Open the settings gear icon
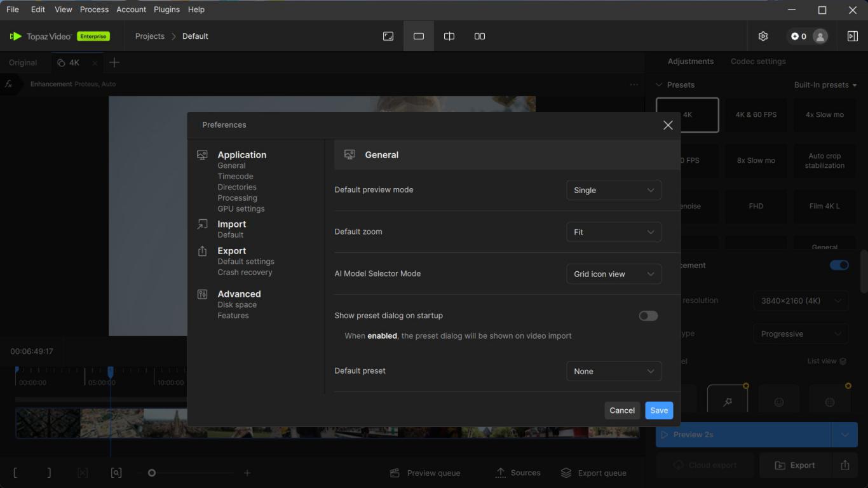 pyautogui.click(x=763, y=36)
